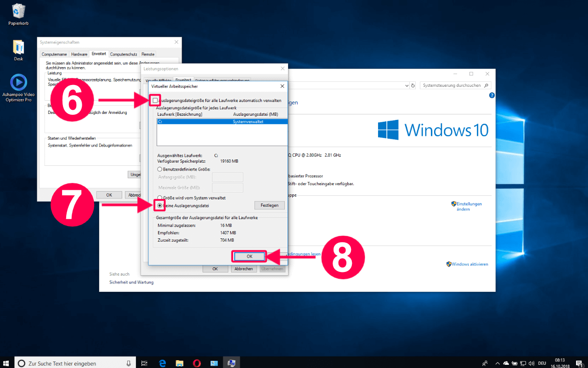Open the People icon in system tray

point(485,363)
